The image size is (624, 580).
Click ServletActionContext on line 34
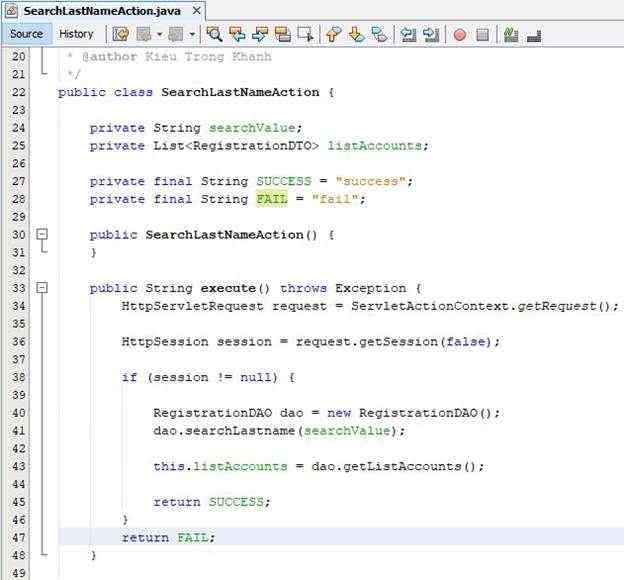[x=430, y=306]
